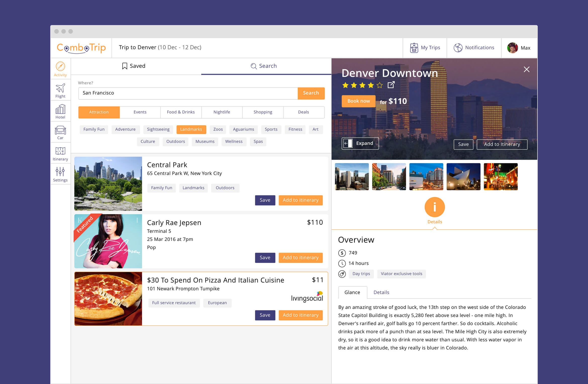Enable the Family Fun filter

pos(94,129)
